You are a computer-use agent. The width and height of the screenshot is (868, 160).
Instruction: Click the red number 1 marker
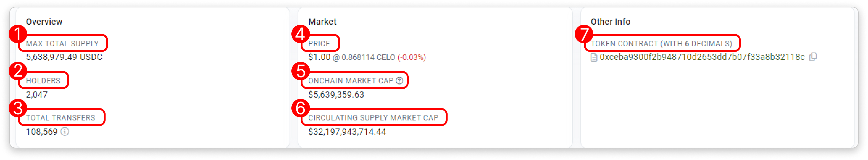pos(18,34)
